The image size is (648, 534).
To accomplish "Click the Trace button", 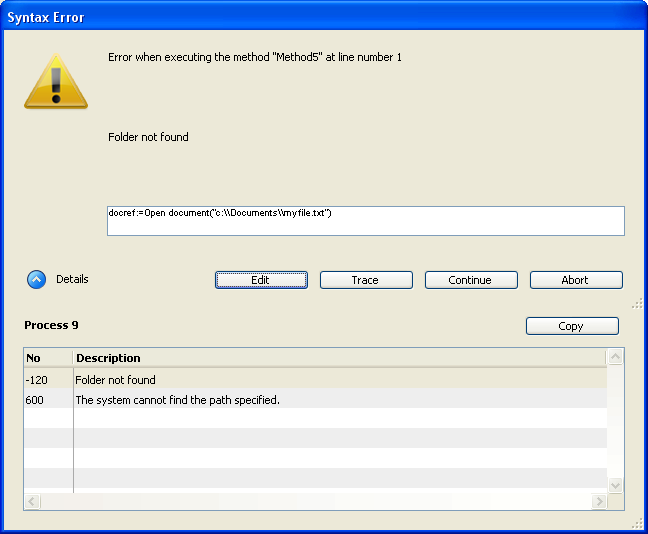I will click(x=365, y=280).
